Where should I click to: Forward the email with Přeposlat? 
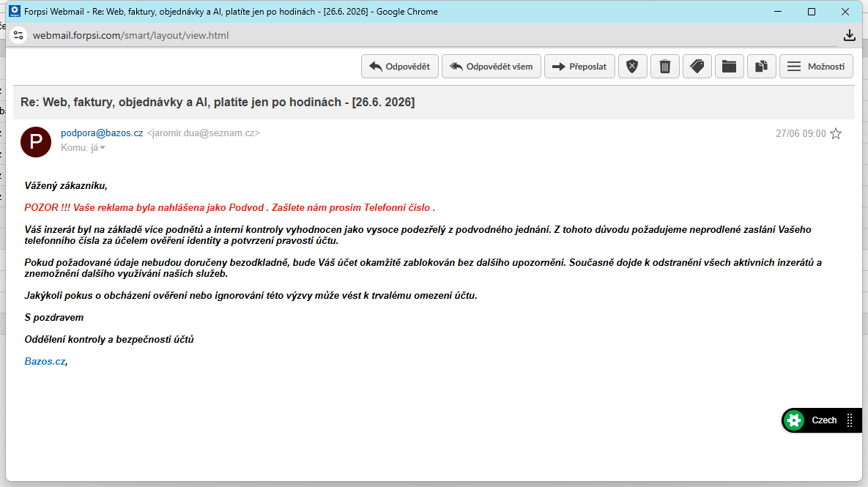[x=579, y=67]
